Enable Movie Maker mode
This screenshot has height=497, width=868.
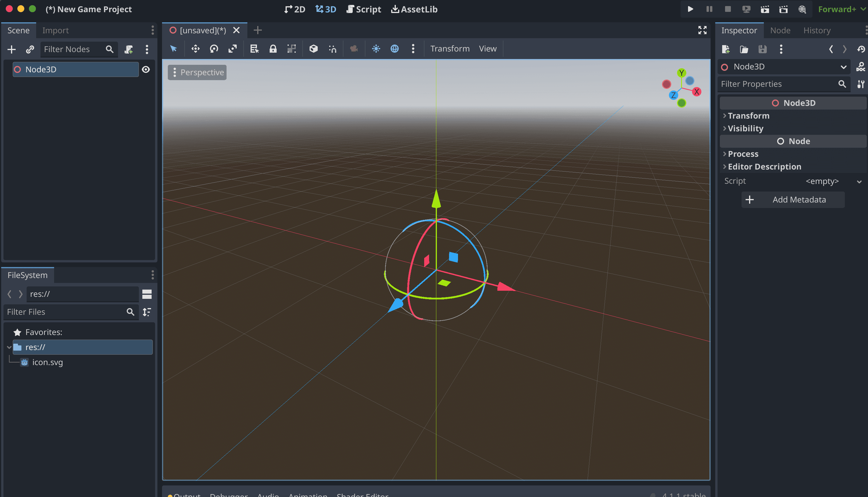click(x=802, y=9)
